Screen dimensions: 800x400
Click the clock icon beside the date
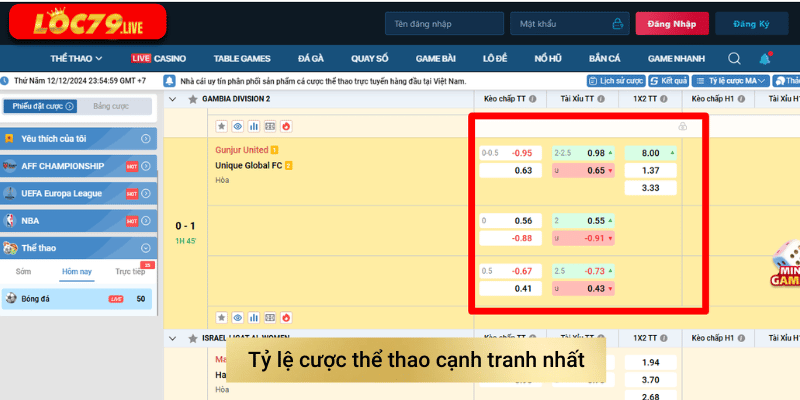click(5, 81)
